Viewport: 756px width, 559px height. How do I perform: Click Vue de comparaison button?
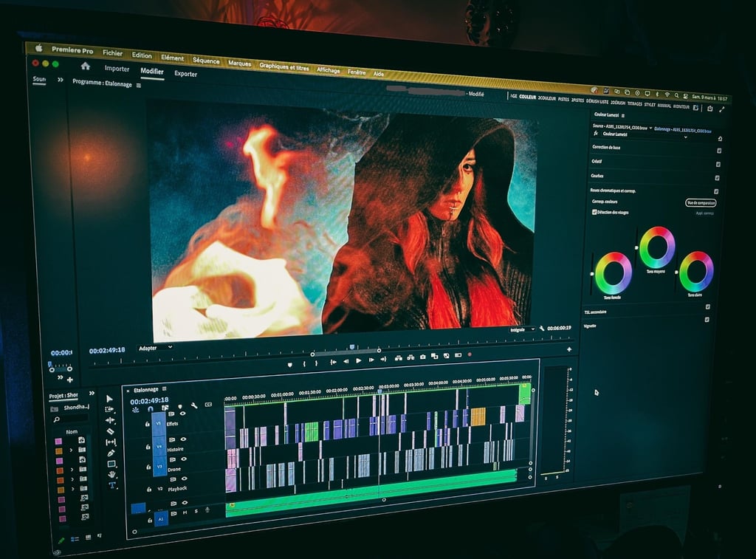click(x=701, y=203)
